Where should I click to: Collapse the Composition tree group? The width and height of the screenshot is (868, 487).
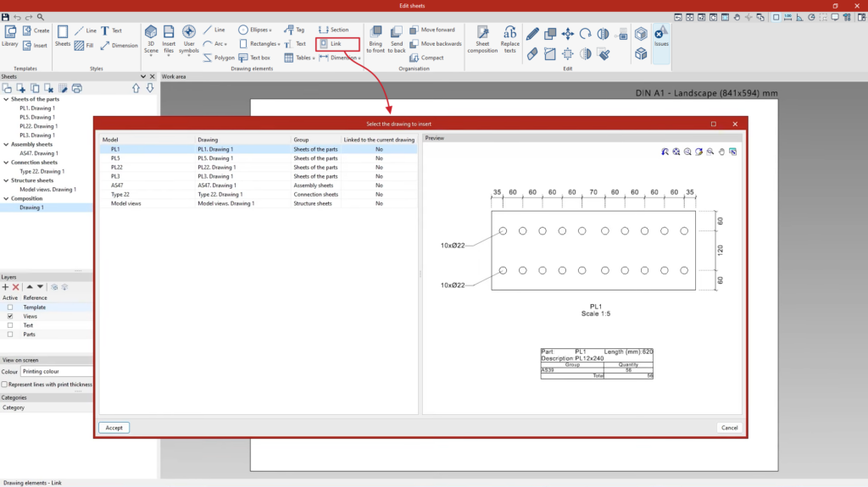click(6, 198)
